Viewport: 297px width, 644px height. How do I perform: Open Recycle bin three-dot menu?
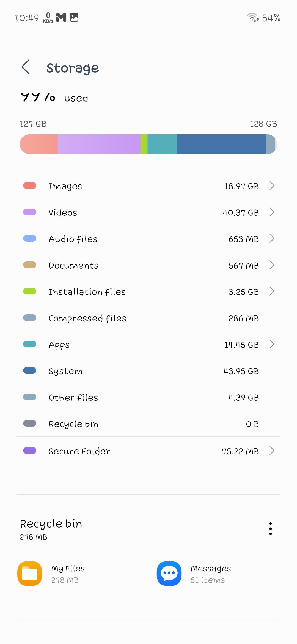pos(271,529)
